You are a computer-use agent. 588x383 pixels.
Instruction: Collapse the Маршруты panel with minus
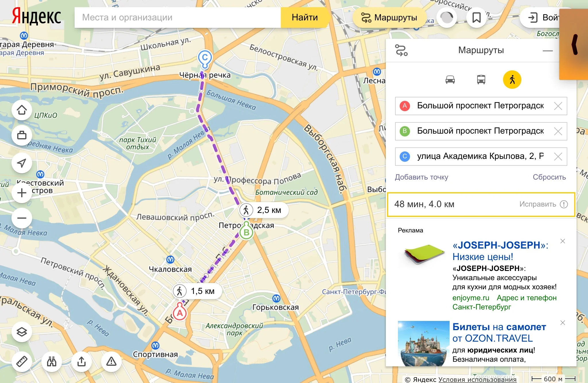548,51
